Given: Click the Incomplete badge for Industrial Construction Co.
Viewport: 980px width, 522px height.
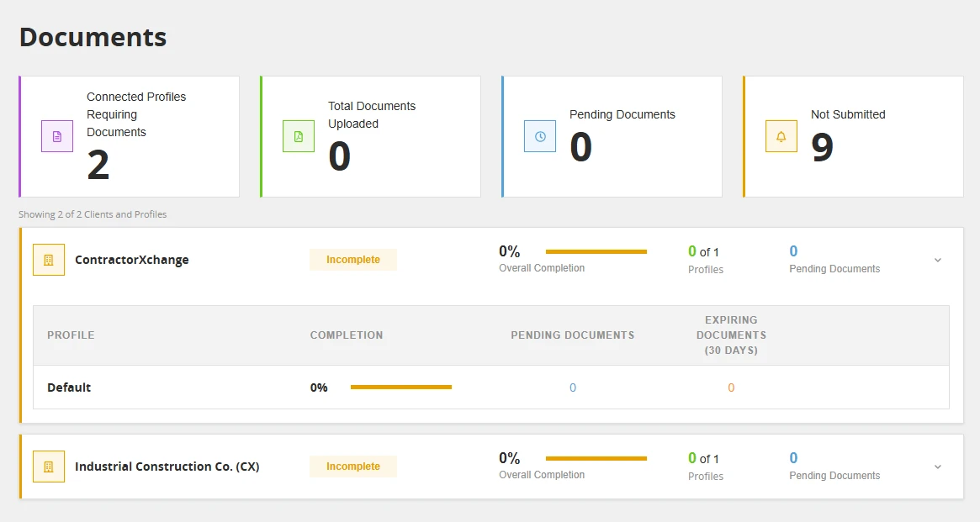Looking at the screenshot, I should [x=353, y=467].
